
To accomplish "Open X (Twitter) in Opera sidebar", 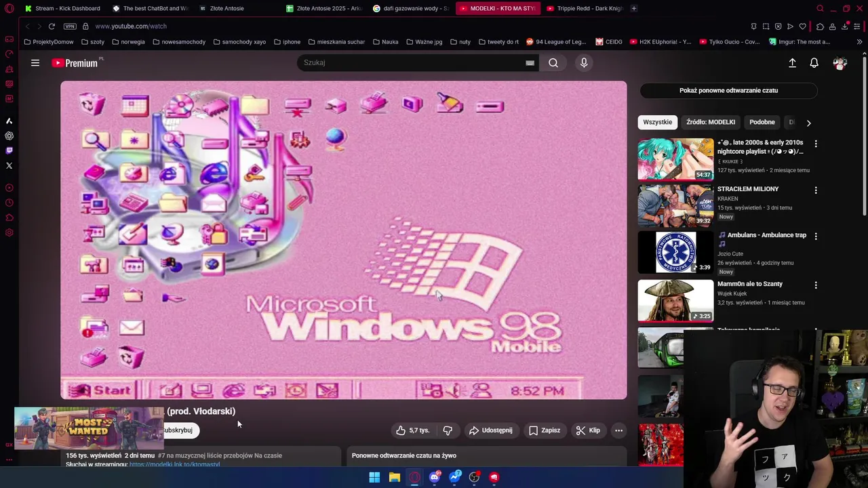I will tap(9, 165).
